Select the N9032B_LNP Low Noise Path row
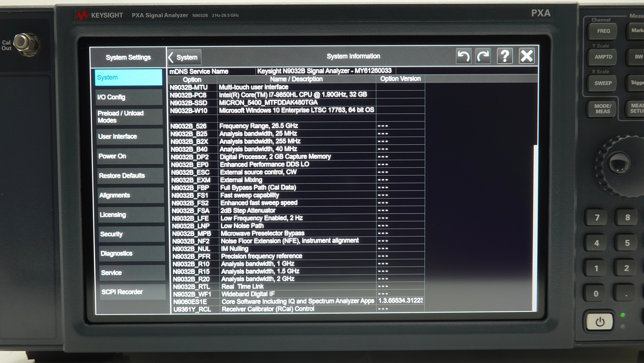 coord(298,226)
